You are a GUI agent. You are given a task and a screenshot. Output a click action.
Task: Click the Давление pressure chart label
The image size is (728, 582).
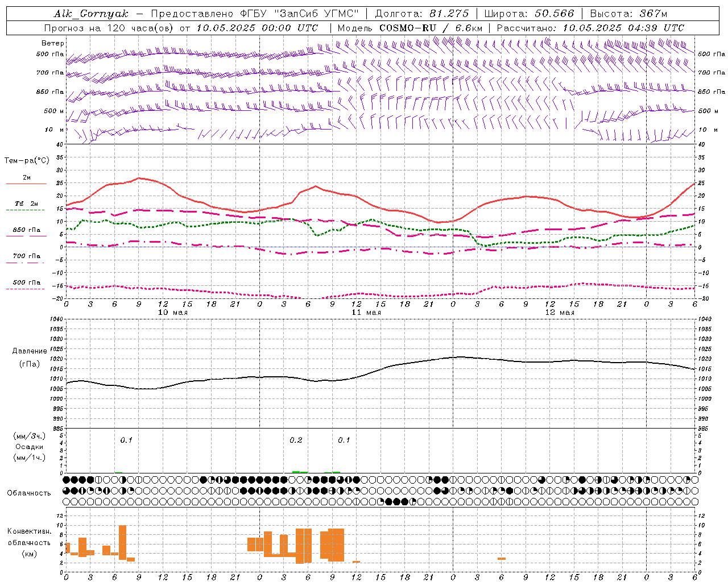pos(30,351)
